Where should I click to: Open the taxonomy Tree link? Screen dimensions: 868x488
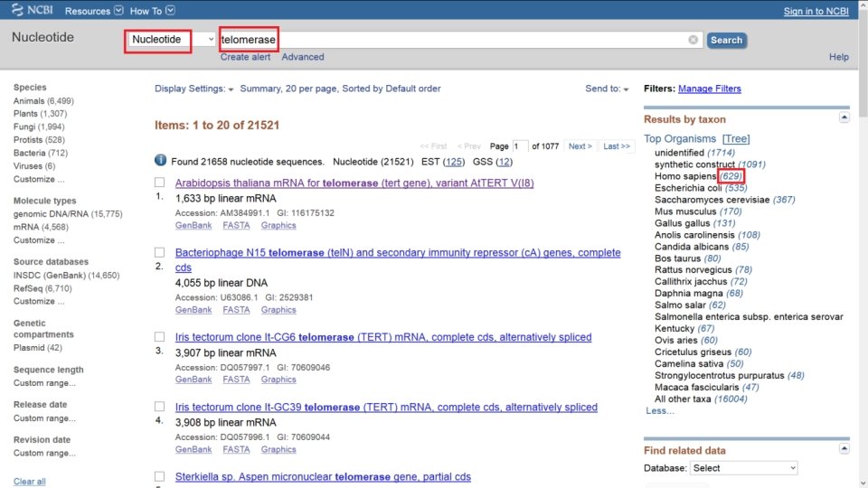click(x=736, y=139)
